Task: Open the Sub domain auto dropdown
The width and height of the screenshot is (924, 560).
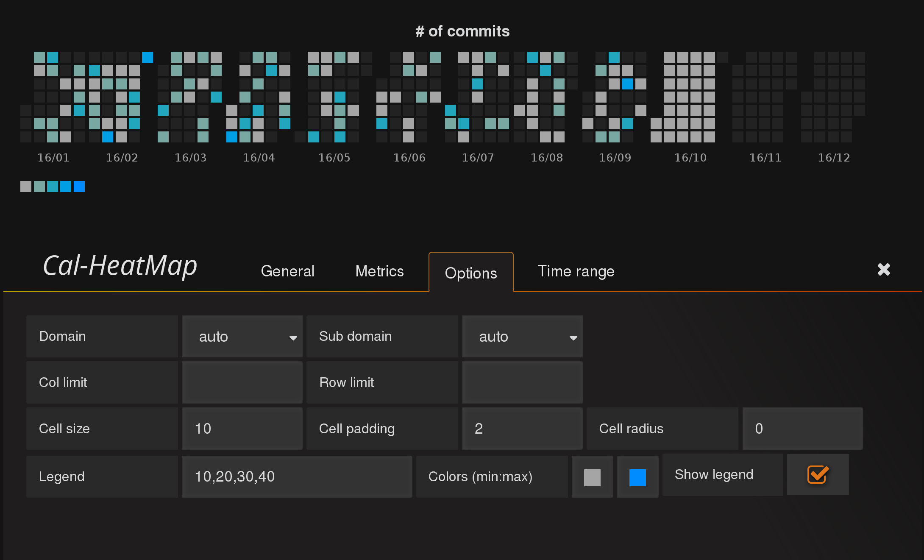Action: tap(522, 337)
